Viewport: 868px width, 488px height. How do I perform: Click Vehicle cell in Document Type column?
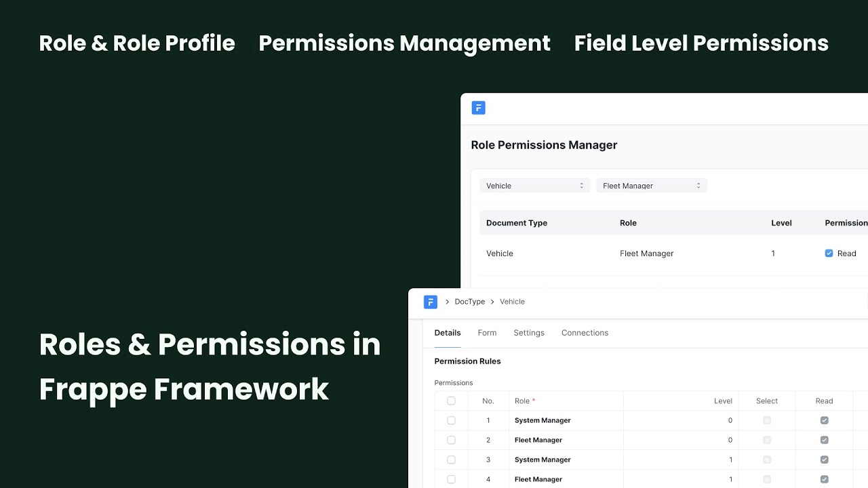[x=500, y=253]
